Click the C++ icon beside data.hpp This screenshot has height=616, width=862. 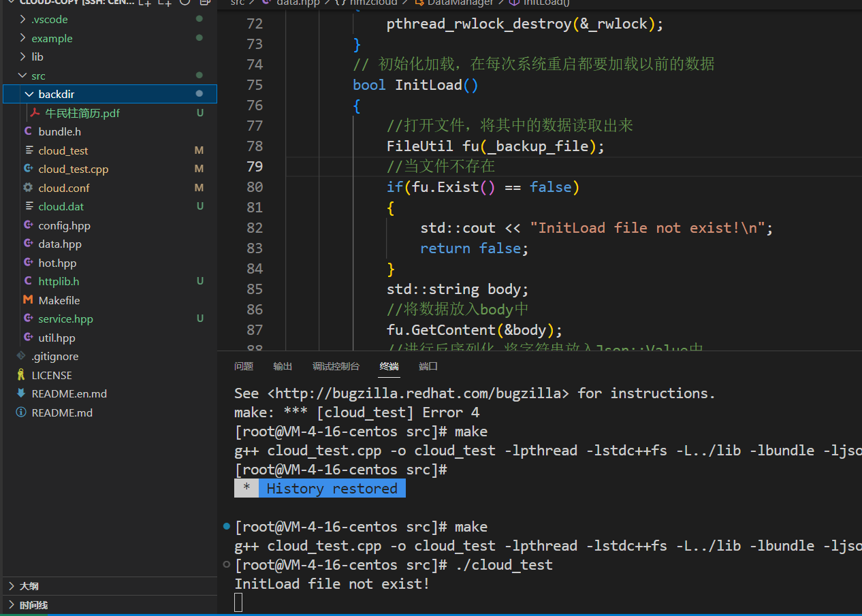point(28,244)
